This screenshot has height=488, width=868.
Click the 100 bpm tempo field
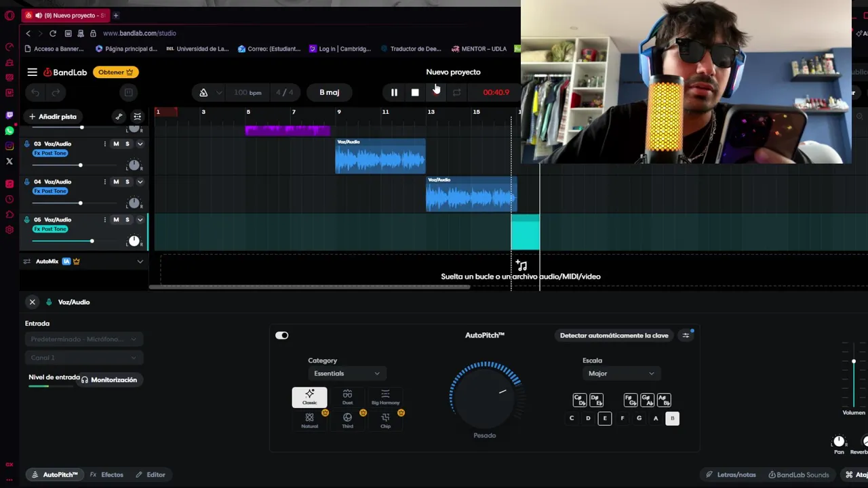click(248, 92)
